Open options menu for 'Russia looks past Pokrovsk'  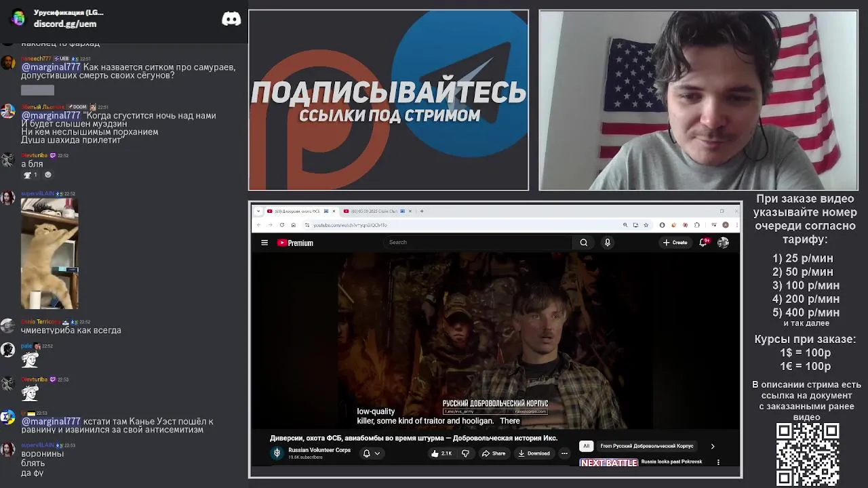718,462
